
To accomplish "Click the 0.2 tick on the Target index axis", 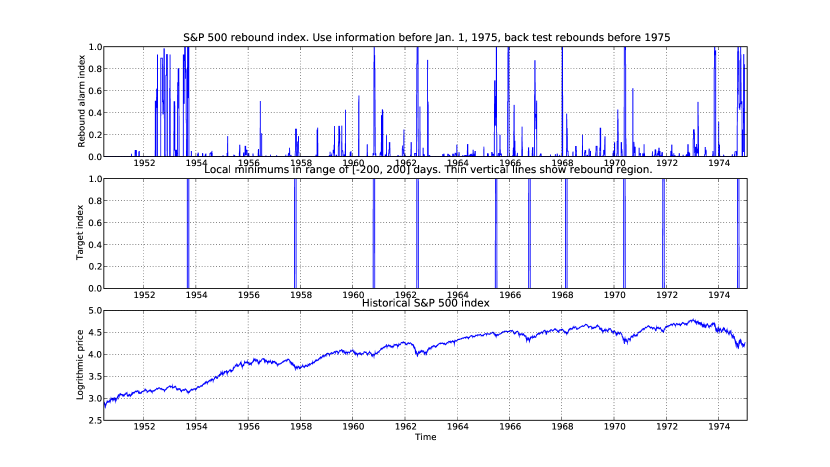I will (x=95, y=266).
